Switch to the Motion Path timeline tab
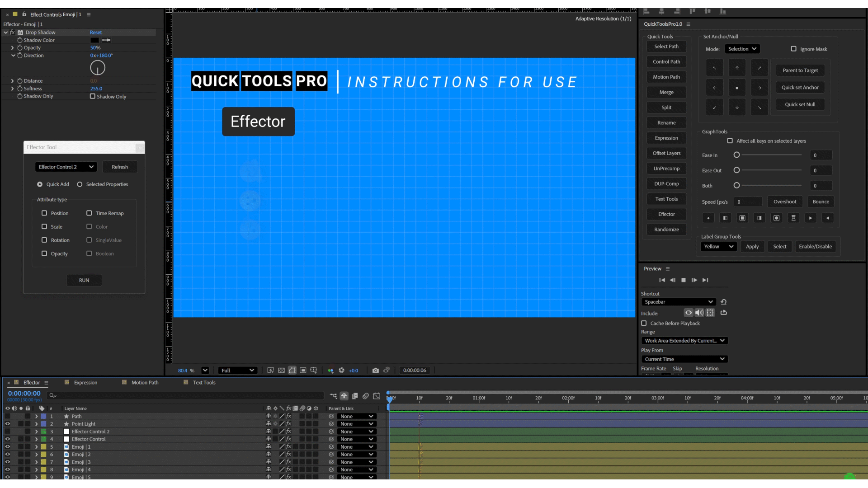This screenshot has height=488, width=868. tap(145, 383)
